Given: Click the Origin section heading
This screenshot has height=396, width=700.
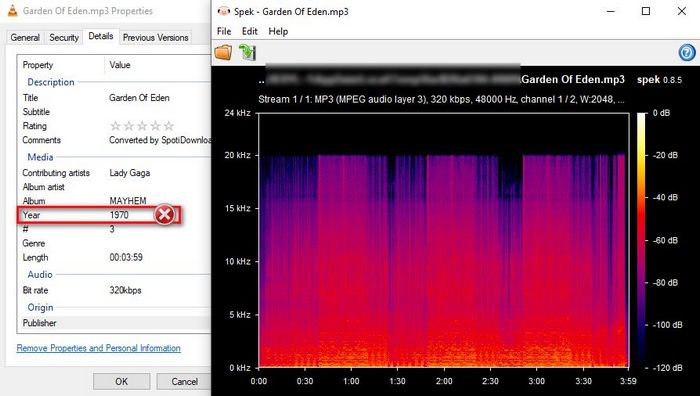Looking at the screenshot, I should coord(40,308).
